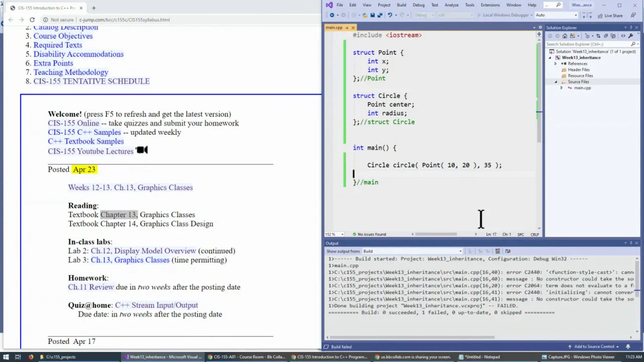This screenshot has width=644, height=362.
Task: Open the Build menu
Action: pyautogui.click(x=401, y=5)
